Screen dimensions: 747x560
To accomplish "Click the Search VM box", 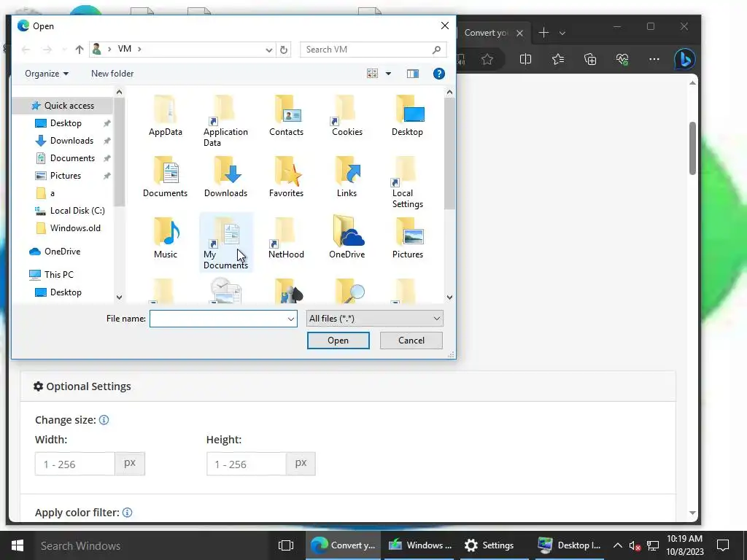I will click(x=373, y=50).
